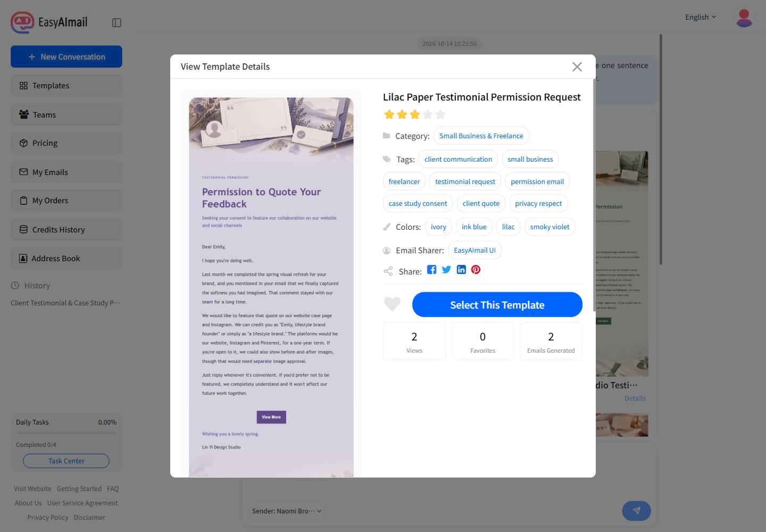Expand the Sender Naomi dropdown
This screenshot has width=766, height=532.
(287, 511)
